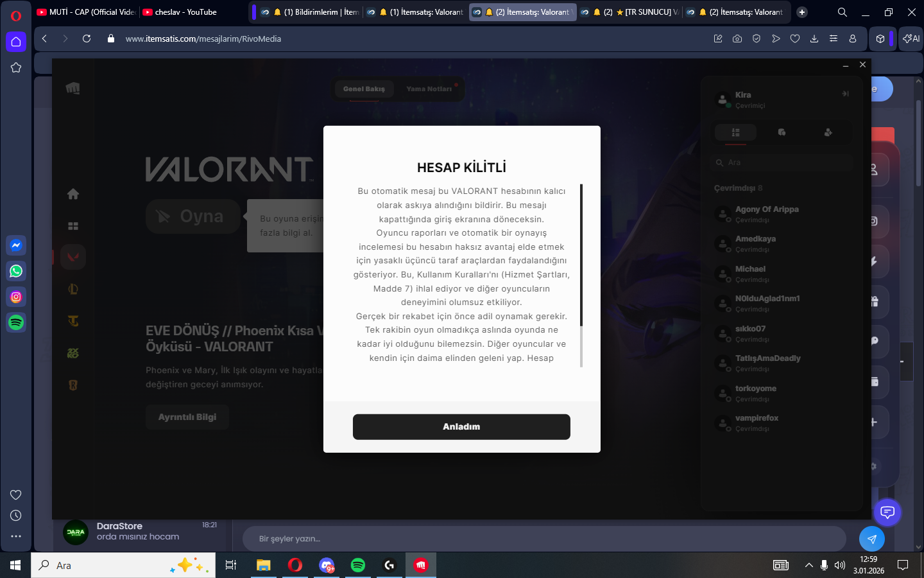The height and width of the screenshot is (578, 924).
Task: Go back to the previous page
Action: [44, 39]
